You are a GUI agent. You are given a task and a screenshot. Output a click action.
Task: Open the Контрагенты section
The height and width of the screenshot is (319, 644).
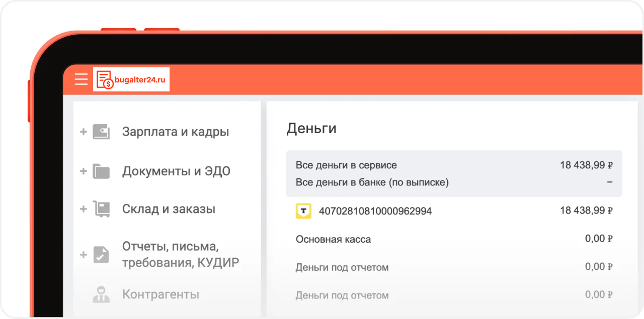click(x=160, y=294)
